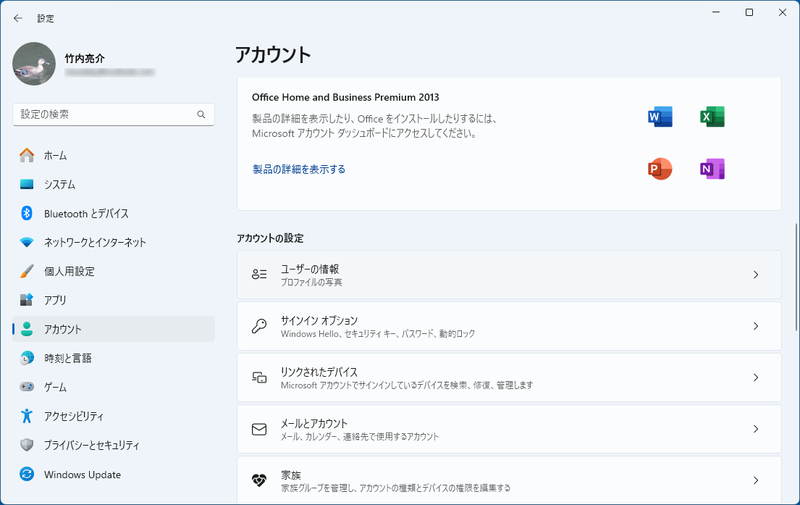The height and width of the screenshot is (505, 800).
Task: Open ユーザーの情報 settings row
Action: (509, 274)
